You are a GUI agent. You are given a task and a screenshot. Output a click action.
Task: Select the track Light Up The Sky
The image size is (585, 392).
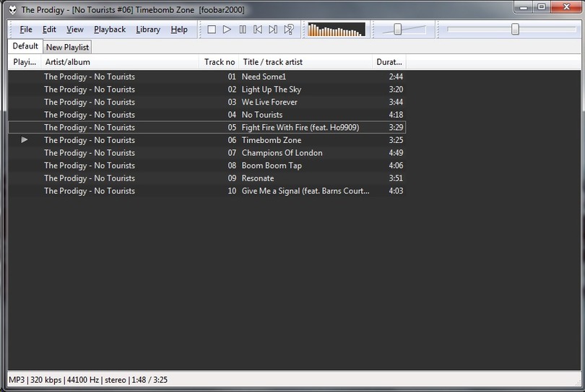[x=207, y=89]
